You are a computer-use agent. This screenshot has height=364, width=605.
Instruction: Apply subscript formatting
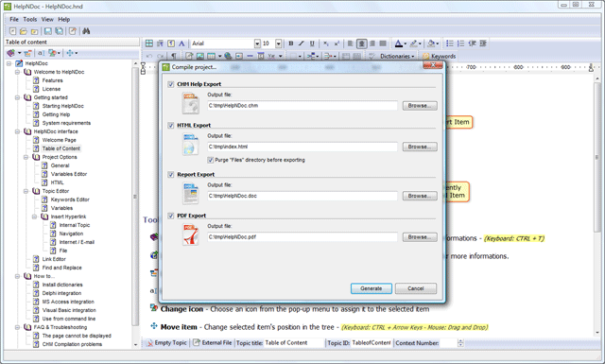(x=325, y=43)
